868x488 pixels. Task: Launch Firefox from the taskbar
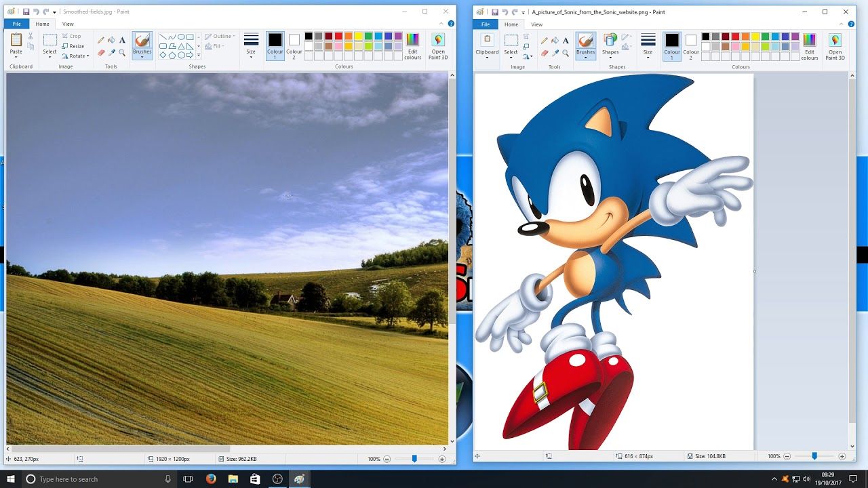click(210, 479)
